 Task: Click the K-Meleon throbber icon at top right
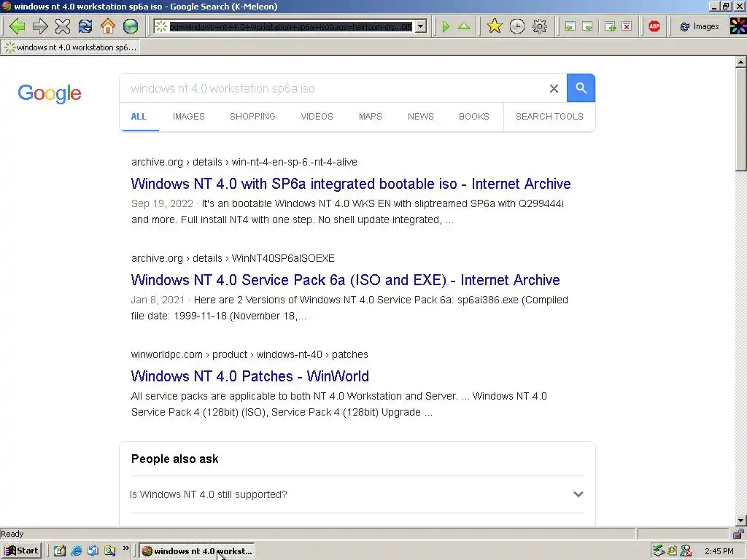[x=738, y=26]
